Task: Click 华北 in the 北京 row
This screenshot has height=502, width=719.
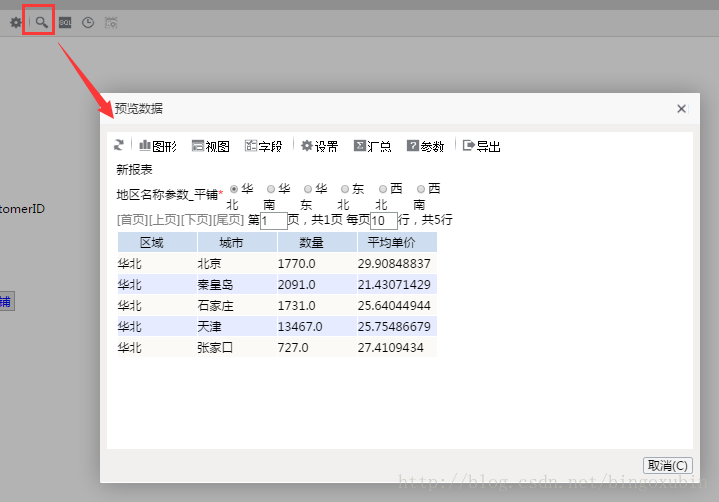Action: tap(130, 264)
